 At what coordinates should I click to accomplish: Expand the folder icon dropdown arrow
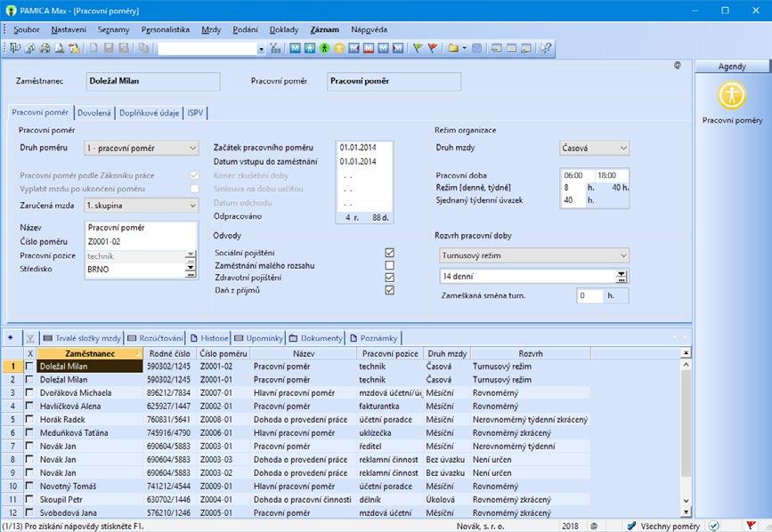pyautogui.click(x=464, y=48)
